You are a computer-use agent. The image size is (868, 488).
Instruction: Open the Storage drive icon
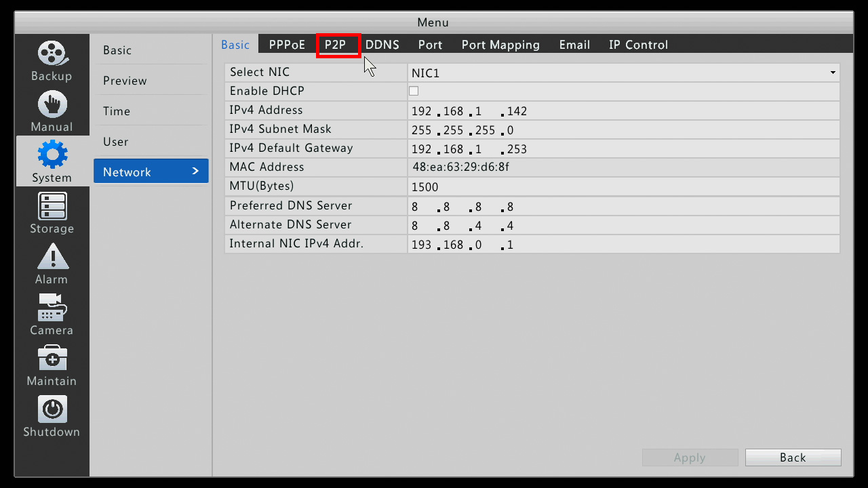pos(52,206)
